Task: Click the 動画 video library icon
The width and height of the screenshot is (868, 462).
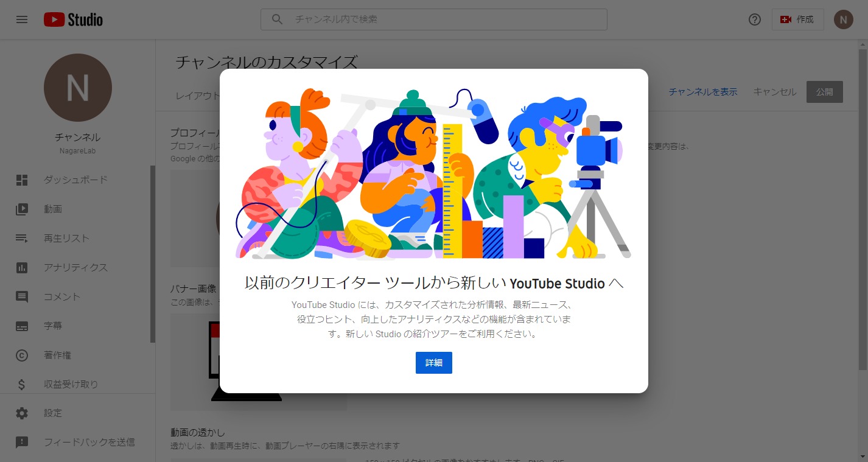Action: (x=22, y=209)
